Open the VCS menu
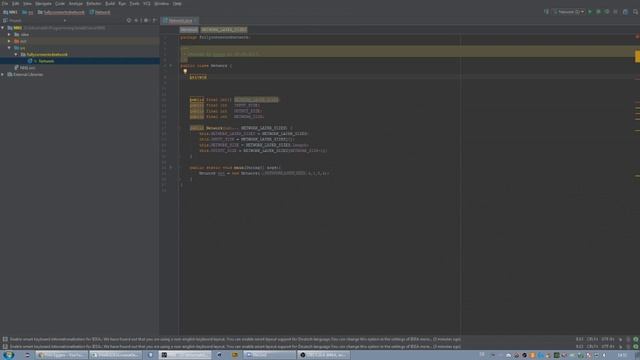This screenshot has width=640, height=360. [147, 4]
